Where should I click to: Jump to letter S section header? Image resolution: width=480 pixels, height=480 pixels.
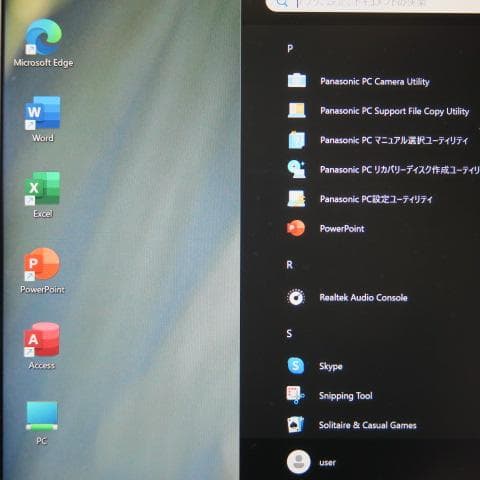289,333
